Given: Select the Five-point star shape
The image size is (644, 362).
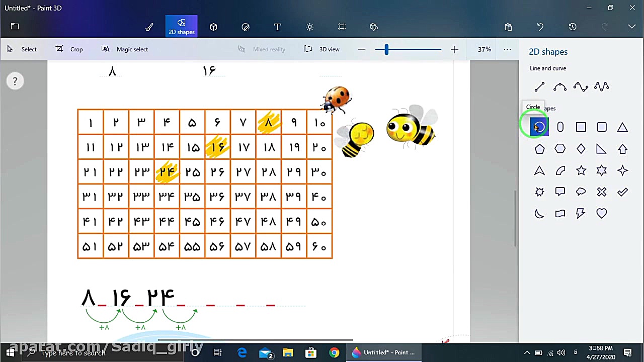Looking at the screenshot, I should pyautogui.click(x=581, y=170).
